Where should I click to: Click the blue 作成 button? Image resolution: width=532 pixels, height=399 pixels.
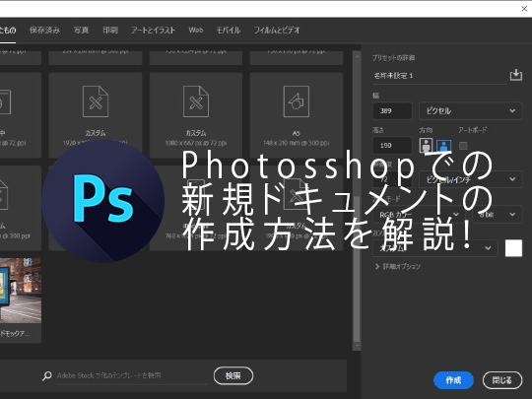453,380
